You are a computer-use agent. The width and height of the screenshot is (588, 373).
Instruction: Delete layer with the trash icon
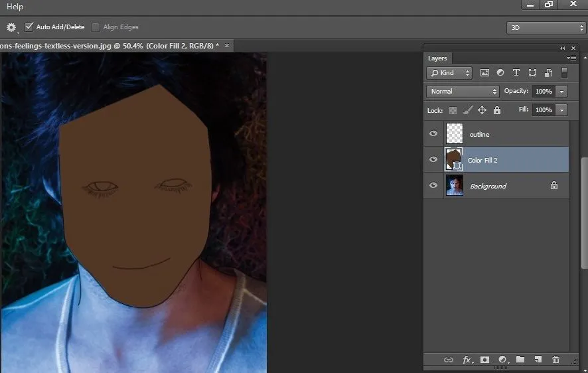(555, 360)
